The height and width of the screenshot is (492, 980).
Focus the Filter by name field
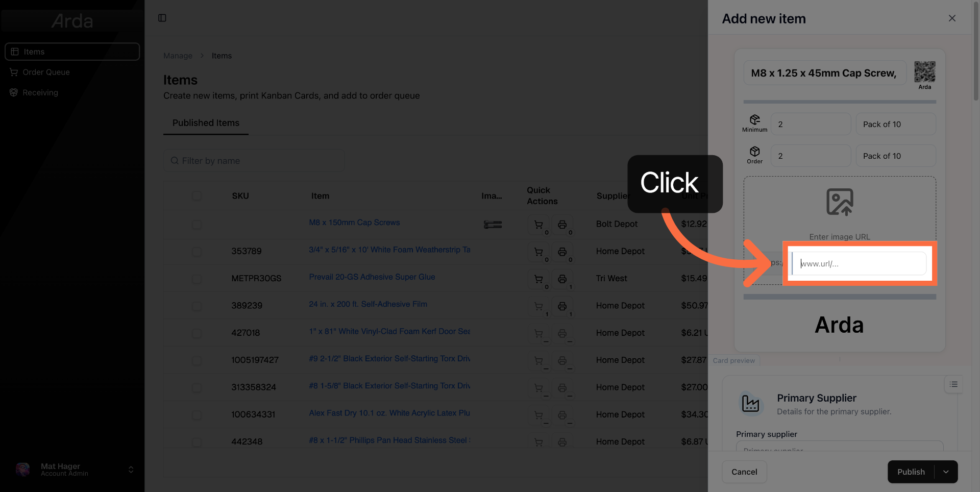tap(254, 161)
